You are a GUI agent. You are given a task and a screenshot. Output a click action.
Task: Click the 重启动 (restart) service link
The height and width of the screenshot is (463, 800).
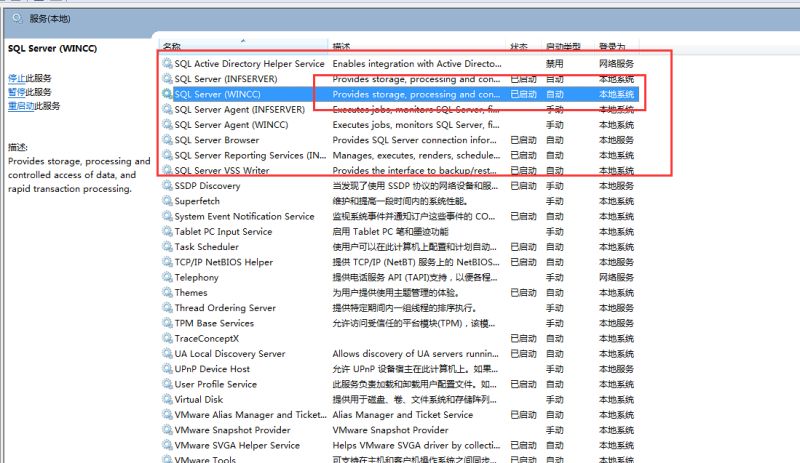21,106
